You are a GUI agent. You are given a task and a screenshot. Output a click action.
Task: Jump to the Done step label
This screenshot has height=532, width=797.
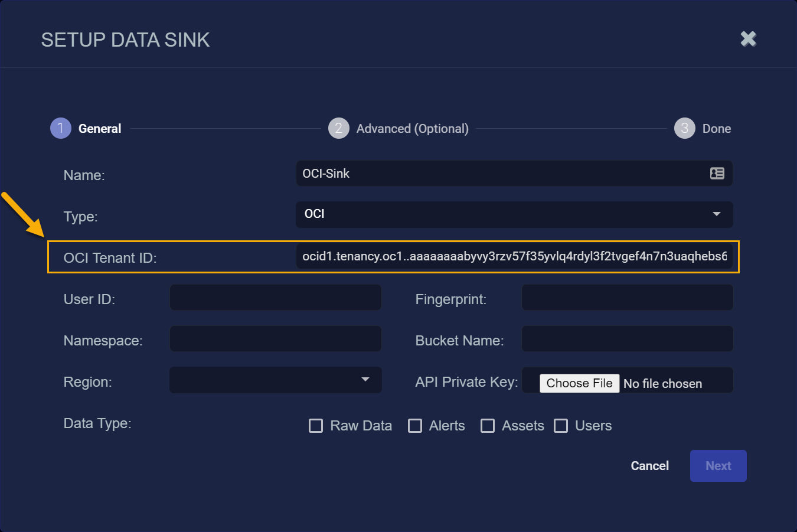(717, 129)
